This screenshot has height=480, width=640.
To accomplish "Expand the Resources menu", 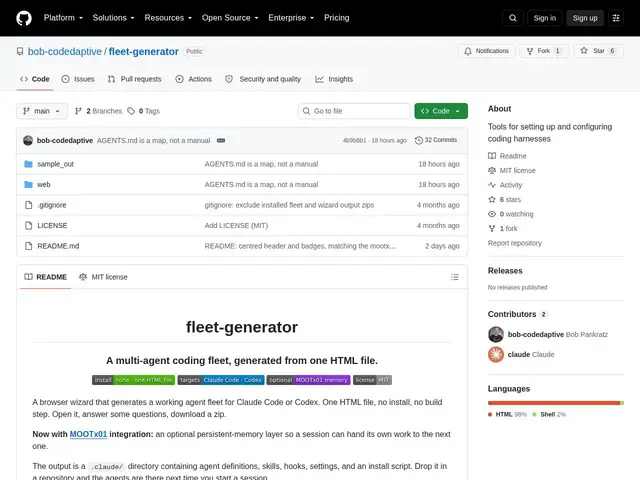I will [x=168, y=18].
